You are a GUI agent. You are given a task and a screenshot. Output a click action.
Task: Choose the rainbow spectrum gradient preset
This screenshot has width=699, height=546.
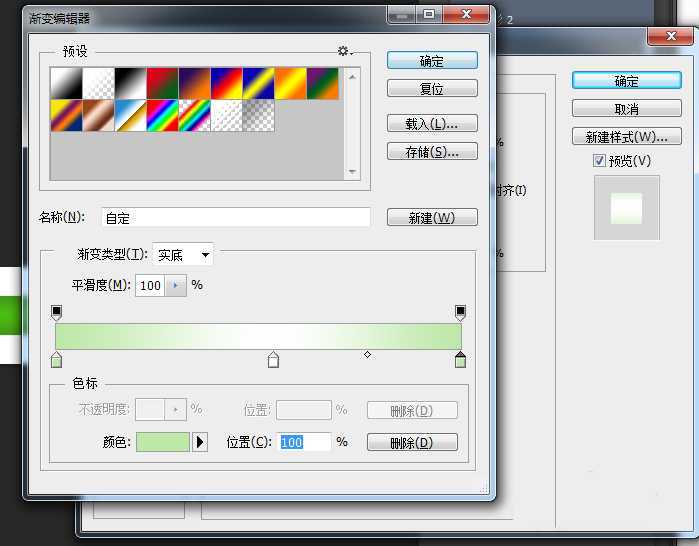(162, 115)
